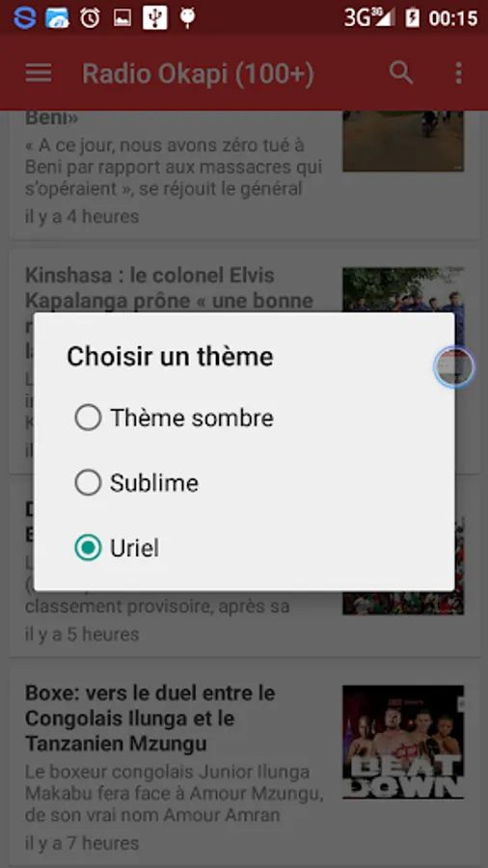Screen dimensions: 488x868
Task: Open the Kinshasa colonel Elvis Kapalanga article
Action: [170, 287]
